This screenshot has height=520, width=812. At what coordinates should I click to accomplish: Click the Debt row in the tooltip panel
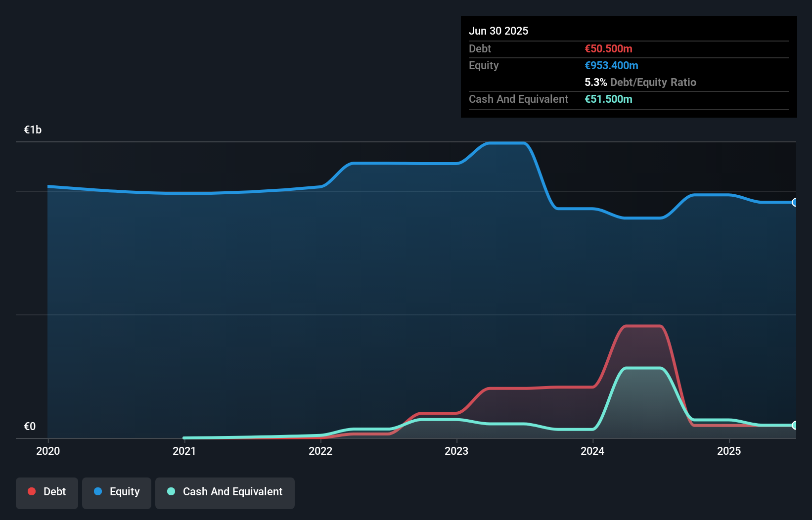tap(544, 48)
